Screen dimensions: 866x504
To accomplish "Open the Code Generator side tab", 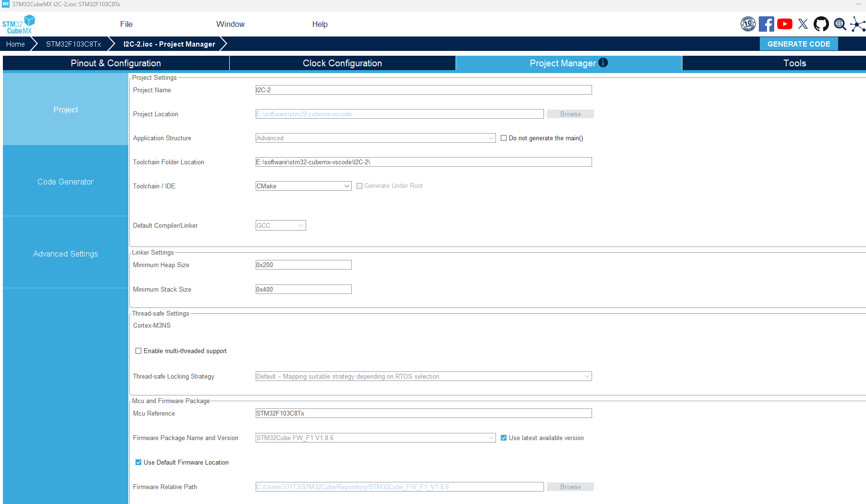I will [65, 181].
